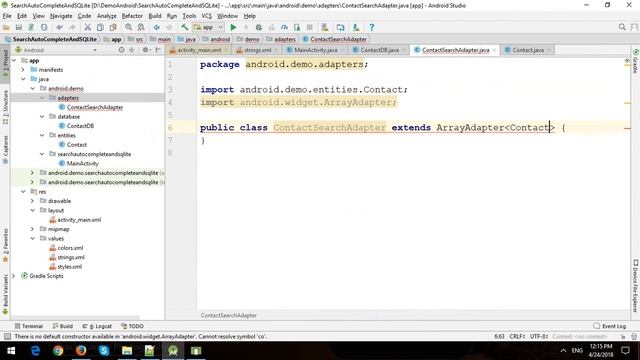
Task: Open the Build tool window
Action: click(62, 326)
